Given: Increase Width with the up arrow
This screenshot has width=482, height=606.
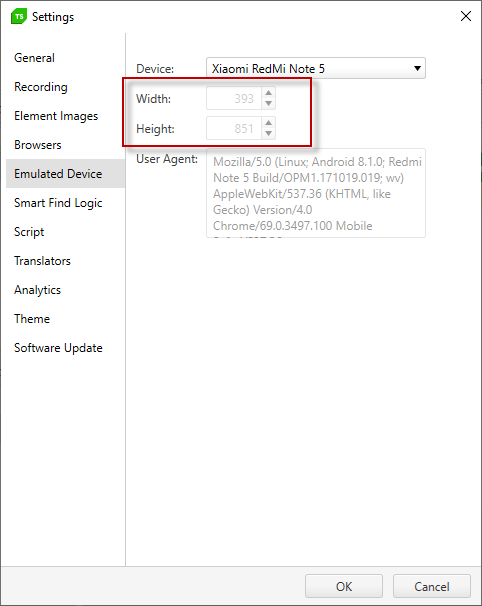Looking at the screenshot, I should click(268, 93).
